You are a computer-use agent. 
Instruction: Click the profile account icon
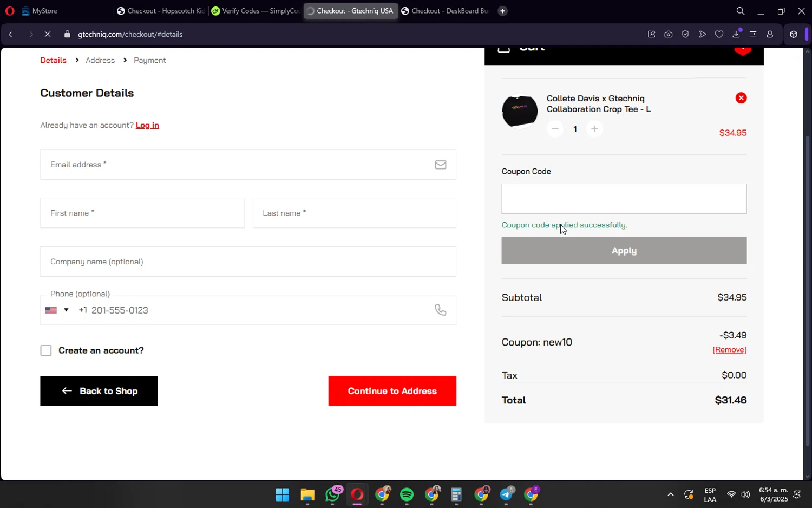coord(770,34)
